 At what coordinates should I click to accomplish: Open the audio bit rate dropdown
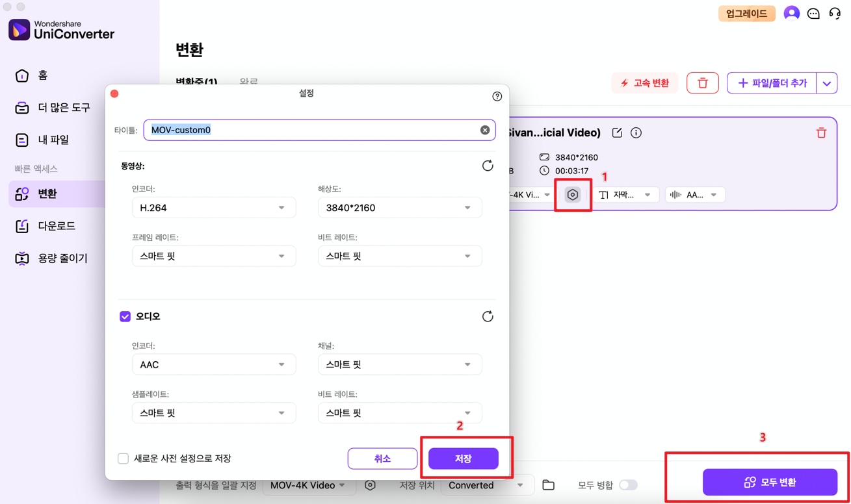pos(400,412)
